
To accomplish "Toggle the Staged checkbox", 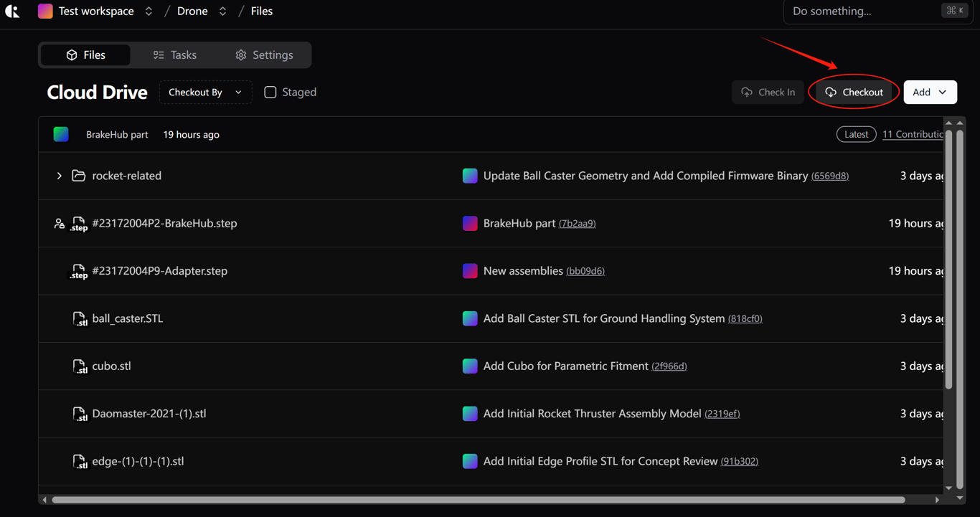I will [270, 92].
